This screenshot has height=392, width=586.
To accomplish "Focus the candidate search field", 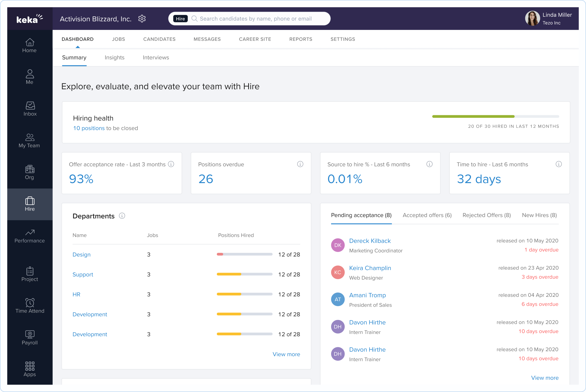I will point(249,19).
